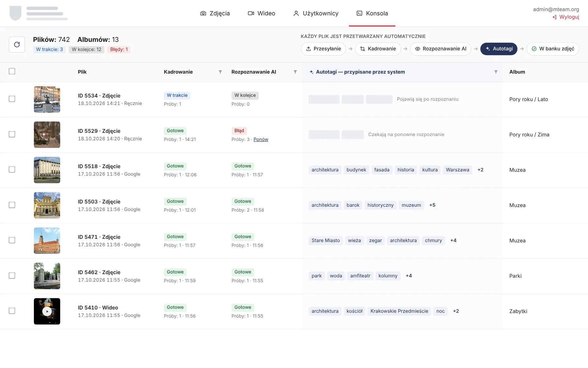
Task: Click the play icon on ID 5410 thumbnail
Action: (47, 311)
